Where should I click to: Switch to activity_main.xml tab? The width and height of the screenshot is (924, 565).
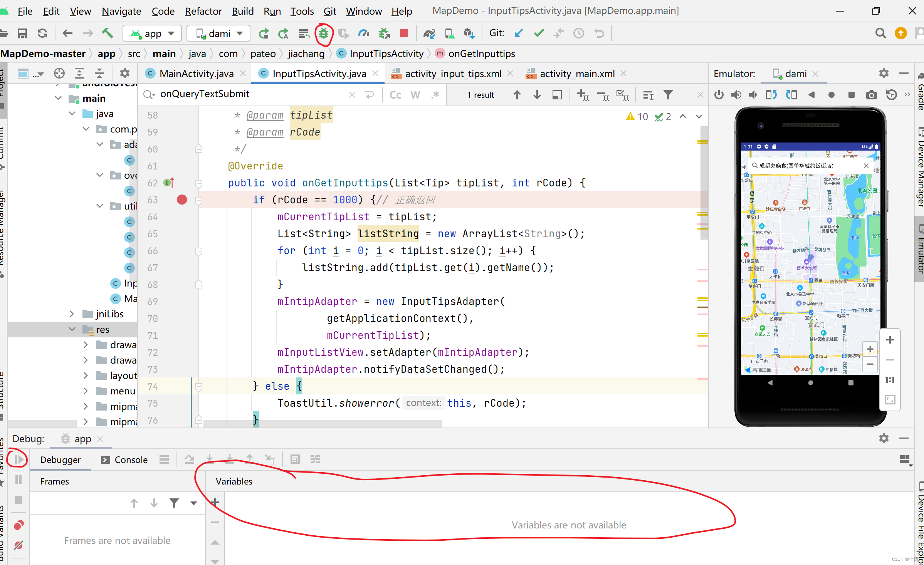pos(576,74)
